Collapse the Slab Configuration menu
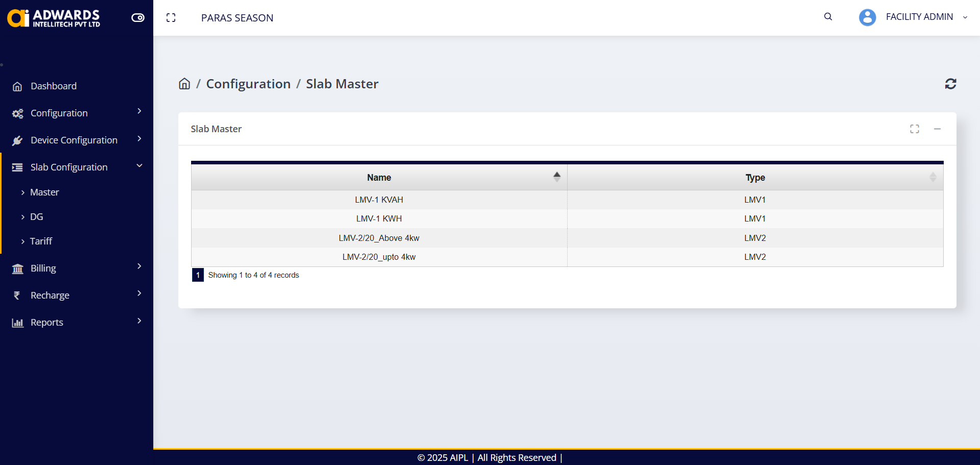 [x=77, y=167]
